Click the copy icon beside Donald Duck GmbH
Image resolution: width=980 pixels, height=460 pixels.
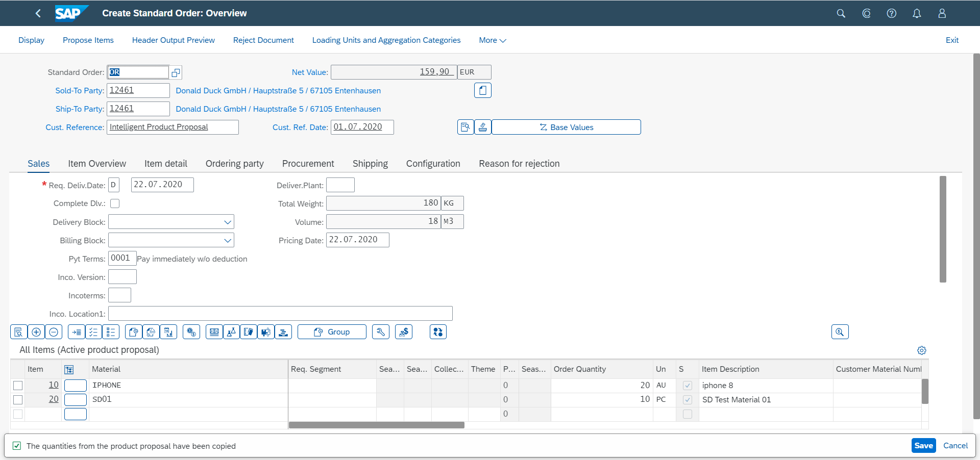(482, 90)
